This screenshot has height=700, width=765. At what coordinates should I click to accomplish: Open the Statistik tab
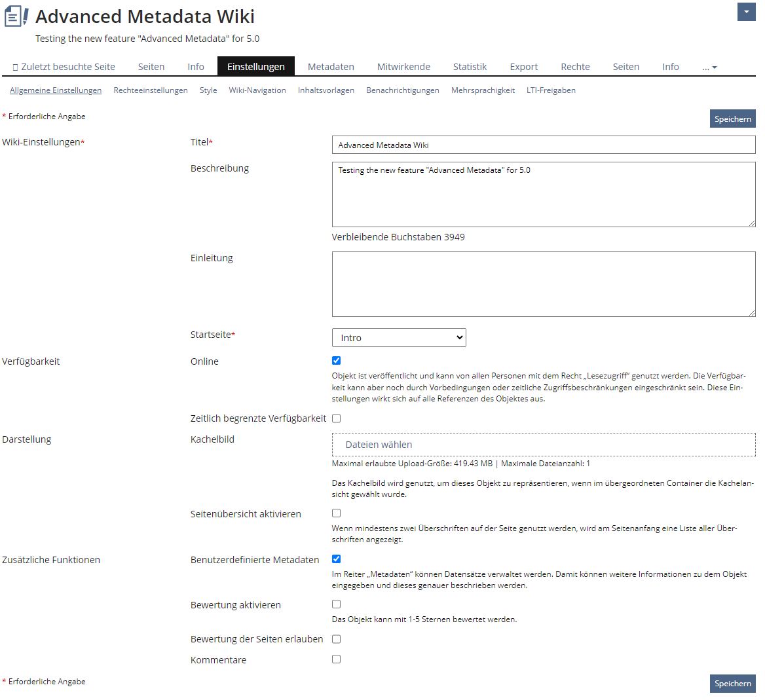click(470, 67)
